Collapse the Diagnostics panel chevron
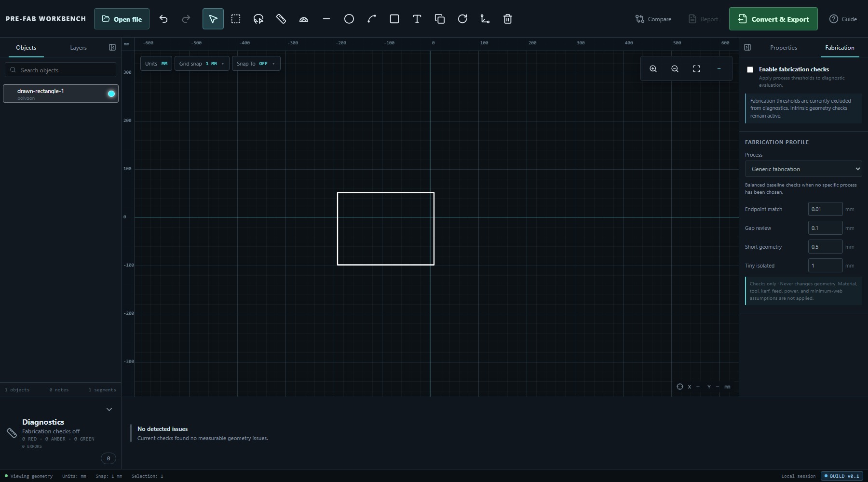 point(109,409)
